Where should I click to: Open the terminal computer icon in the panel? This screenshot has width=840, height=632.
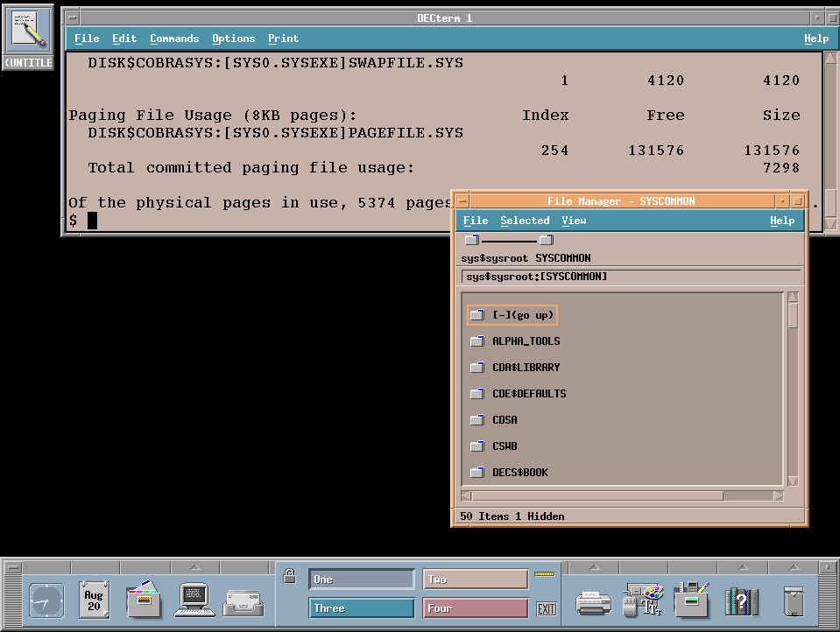194,600
